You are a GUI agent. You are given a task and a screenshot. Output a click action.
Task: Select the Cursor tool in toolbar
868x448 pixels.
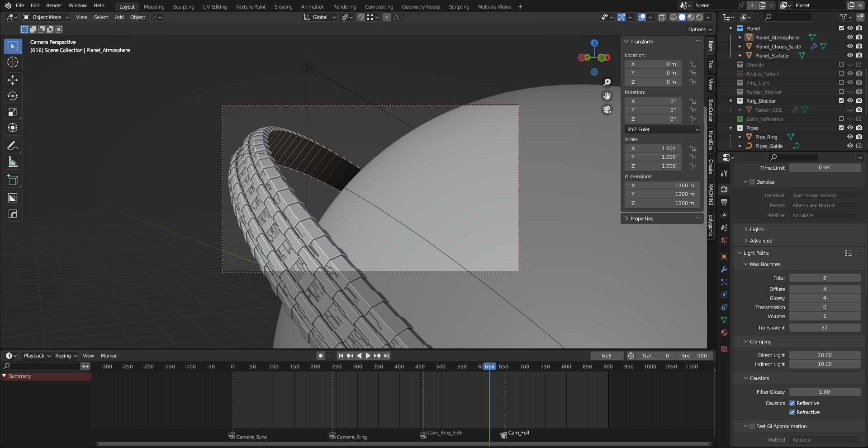(x=13, y=62)
